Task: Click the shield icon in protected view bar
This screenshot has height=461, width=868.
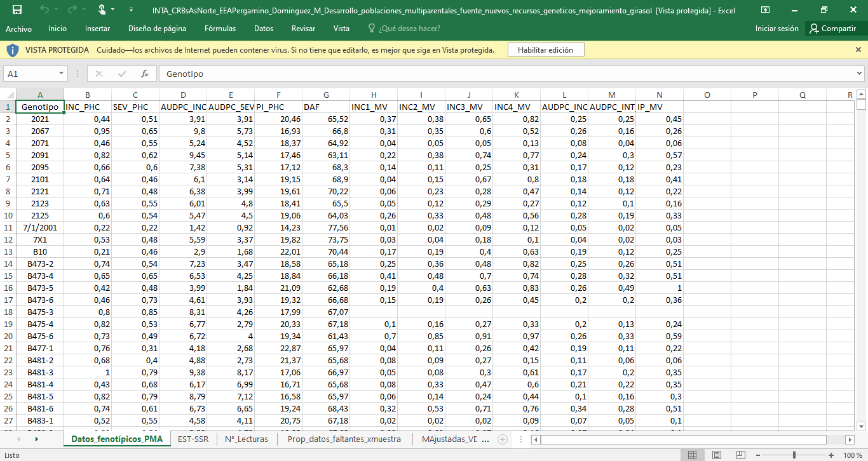Action: (13, 50)
